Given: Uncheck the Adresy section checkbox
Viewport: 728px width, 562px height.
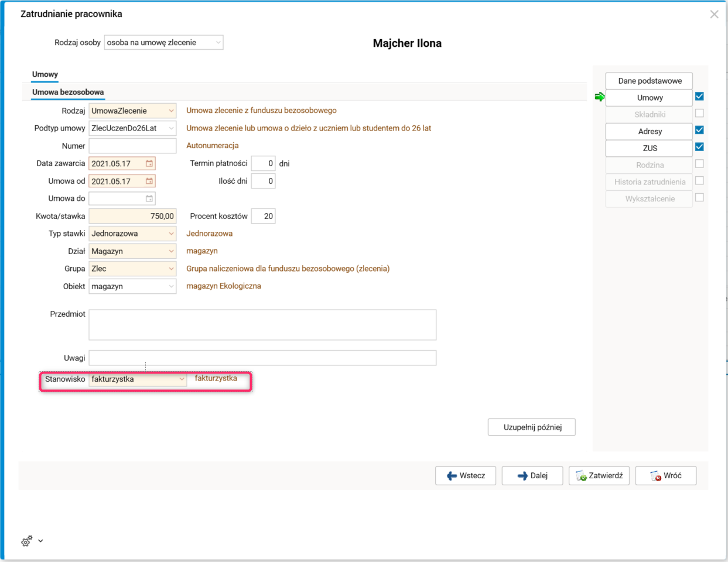Looking at the screenshot, I should (x=699, y=130).
